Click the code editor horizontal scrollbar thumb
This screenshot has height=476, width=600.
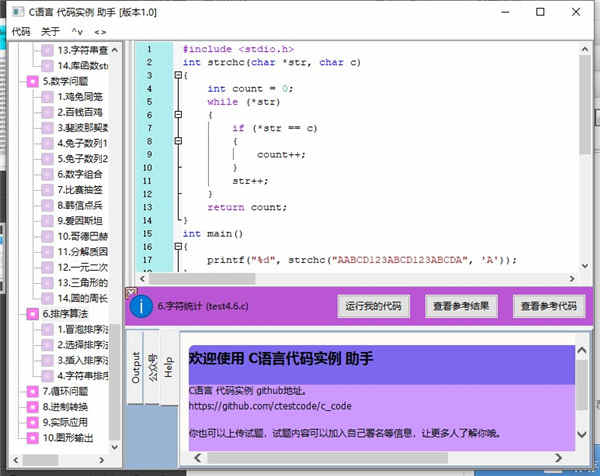202,279
